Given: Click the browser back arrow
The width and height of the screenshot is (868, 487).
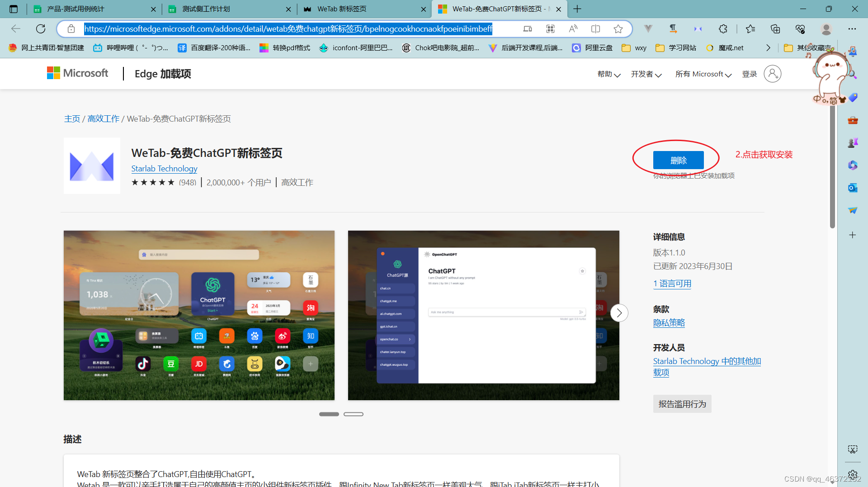Looking at the screenshot, I should [x=16, y=29].
